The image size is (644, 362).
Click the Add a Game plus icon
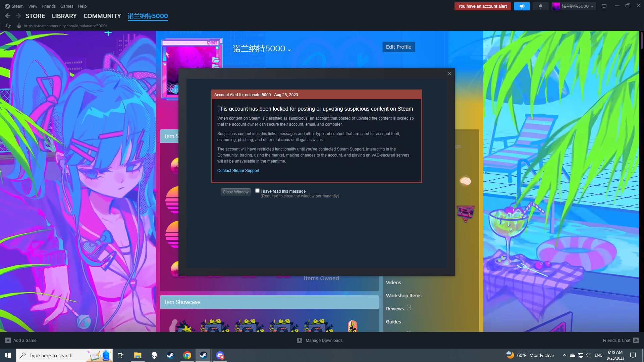pos(8,340)
